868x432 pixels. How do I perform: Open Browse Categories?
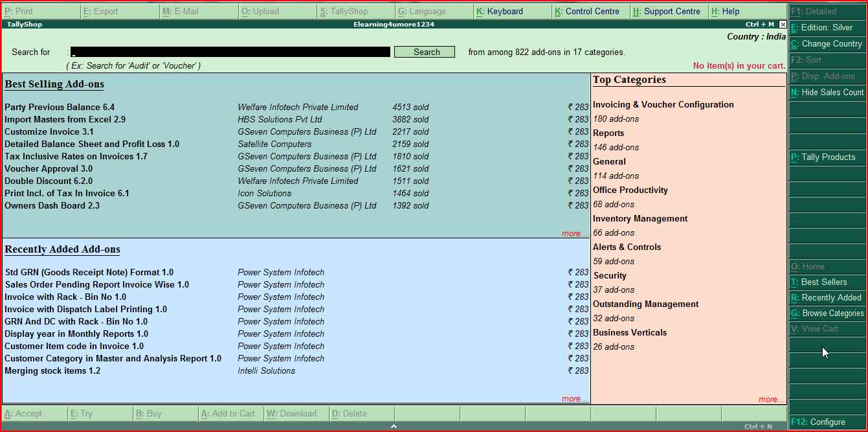[x=826, y=313]
